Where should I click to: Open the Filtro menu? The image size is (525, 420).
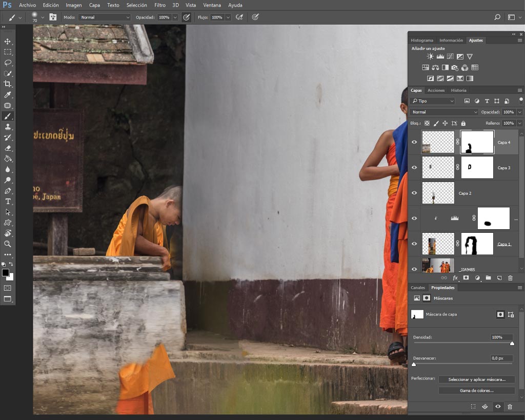[x=160, y=5]
